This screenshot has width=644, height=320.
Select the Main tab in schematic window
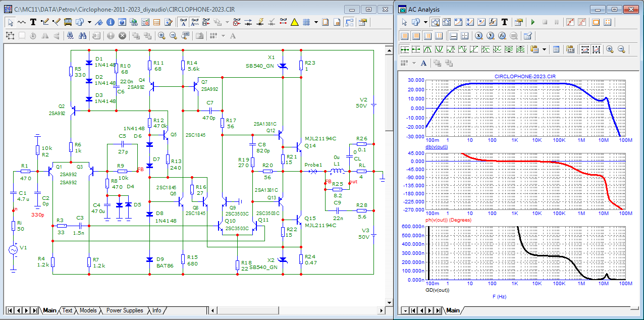pyautogui.click(x=50, y=310)
